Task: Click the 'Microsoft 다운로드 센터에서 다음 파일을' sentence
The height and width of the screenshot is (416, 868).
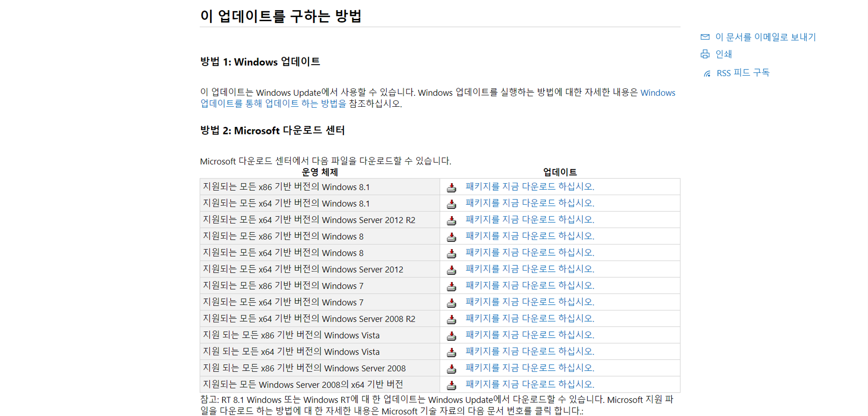Action: coord(326,161)
